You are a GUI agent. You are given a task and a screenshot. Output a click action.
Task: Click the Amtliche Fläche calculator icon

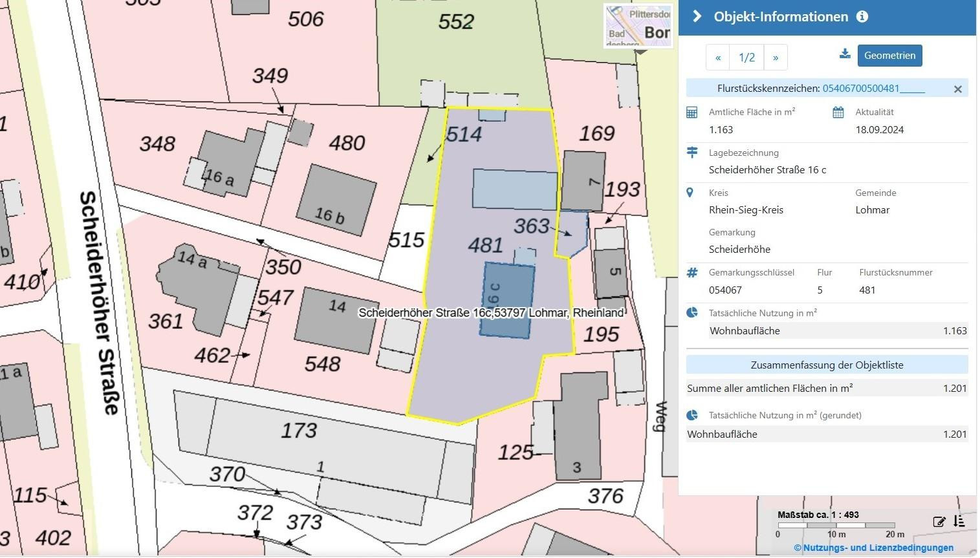pos(691,113)
